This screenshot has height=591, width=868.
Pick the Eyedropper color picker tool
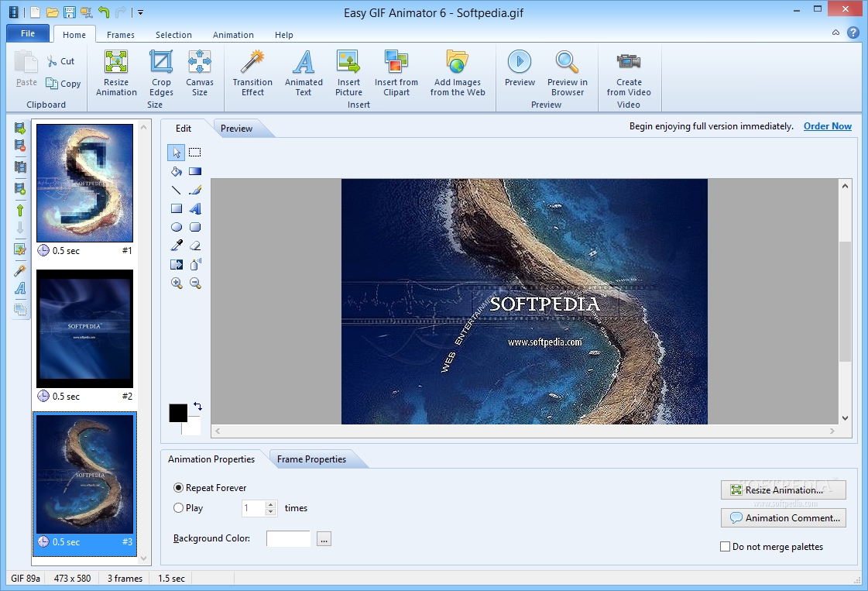(x=177, y=245)
